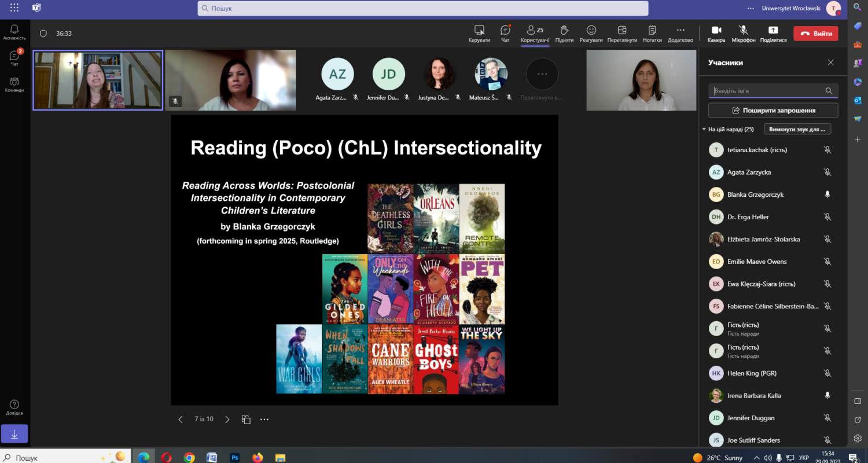868x463 pixels.
Task: Raise hand with Підняти button
Action: point(564,34)
